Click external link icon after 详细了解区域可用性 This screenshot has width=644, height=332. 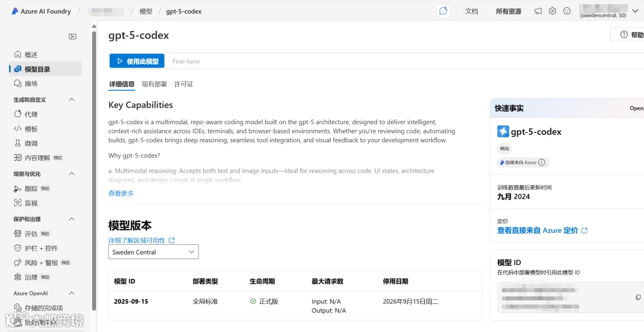(172, 240)
